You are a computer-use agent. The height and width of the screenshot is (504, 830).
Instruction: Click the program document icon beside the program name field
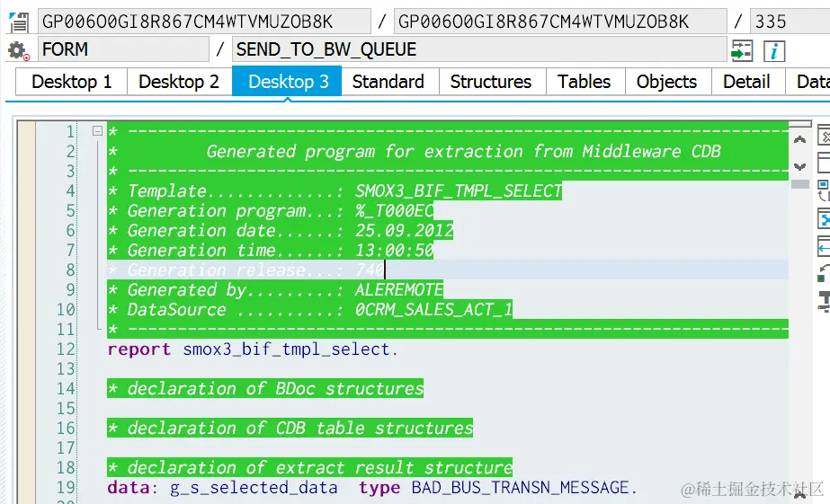point(19,22)
